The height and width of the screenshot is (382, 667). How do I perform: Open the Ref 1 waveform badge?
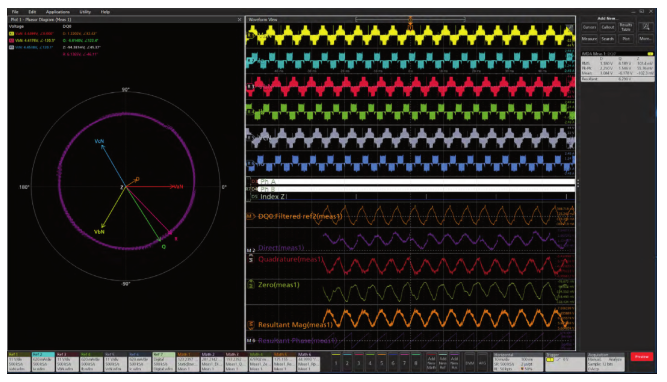coord(19,362)
